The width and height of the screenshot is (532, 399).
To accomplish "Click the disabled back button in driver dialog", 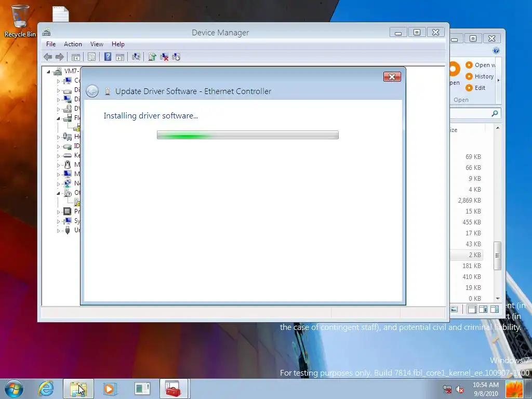I will pyautogui.click(x=92, y=91).
